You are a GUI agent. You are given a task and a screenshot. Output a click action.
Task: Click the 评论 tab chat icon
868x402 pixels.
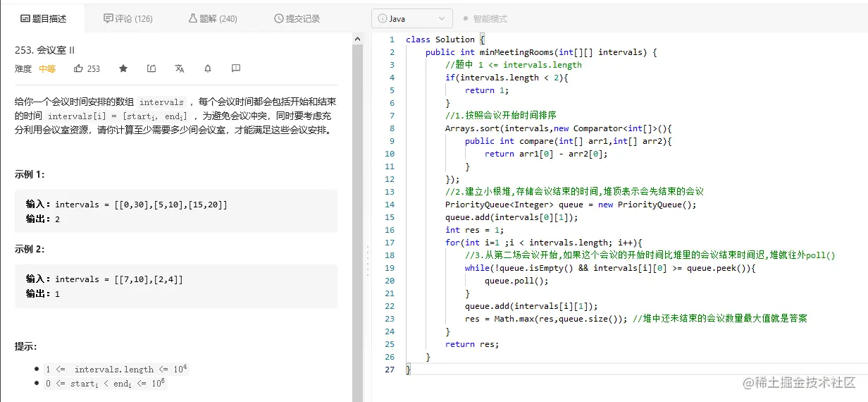pos(108,18)
